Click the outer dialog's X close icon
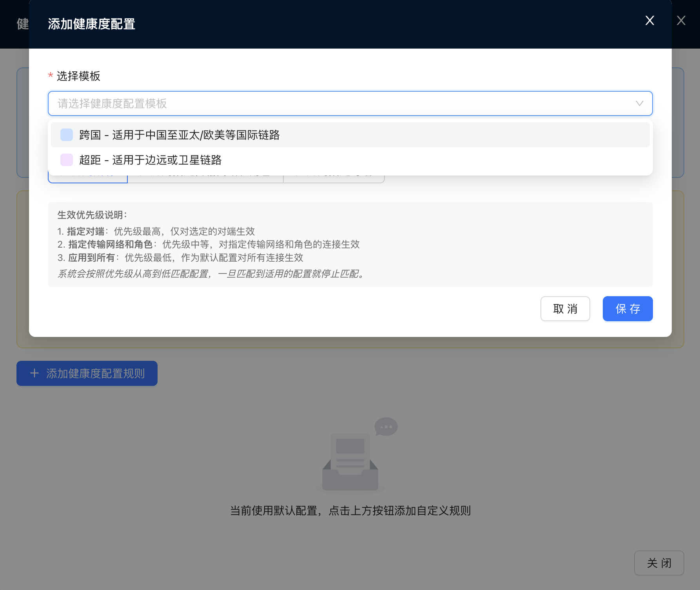Image resolution: width=700 pixels, height=590 pixels. pyautogui.click(x=682, y=20)
